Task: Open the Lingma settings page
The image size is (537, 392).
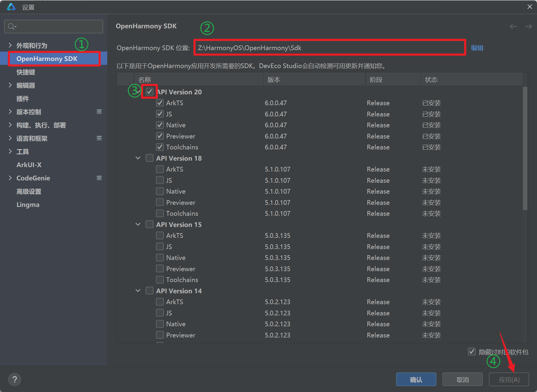Action: point(28,205)
